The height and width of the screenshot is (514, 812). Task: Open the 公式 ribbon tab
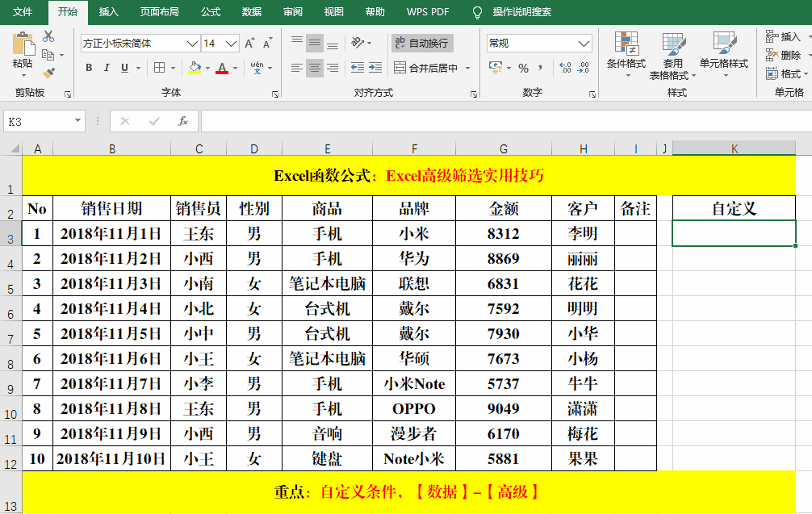(211, 12)
